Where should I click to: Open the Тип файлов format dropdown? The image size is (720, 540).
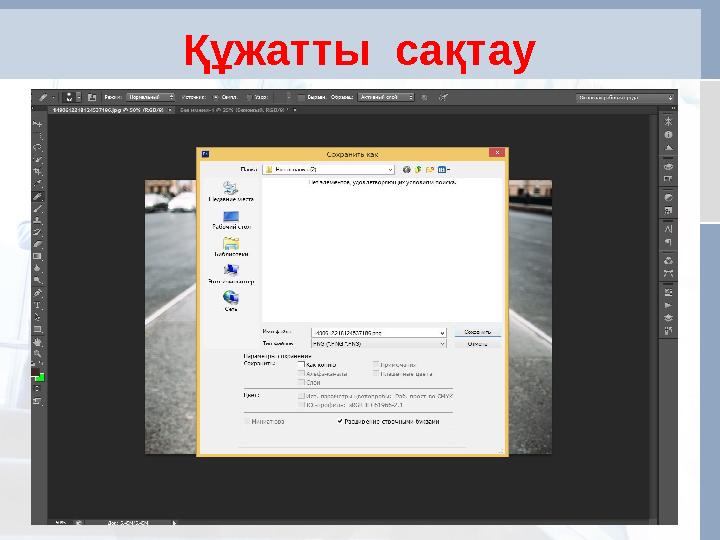[x=379, y=343]
